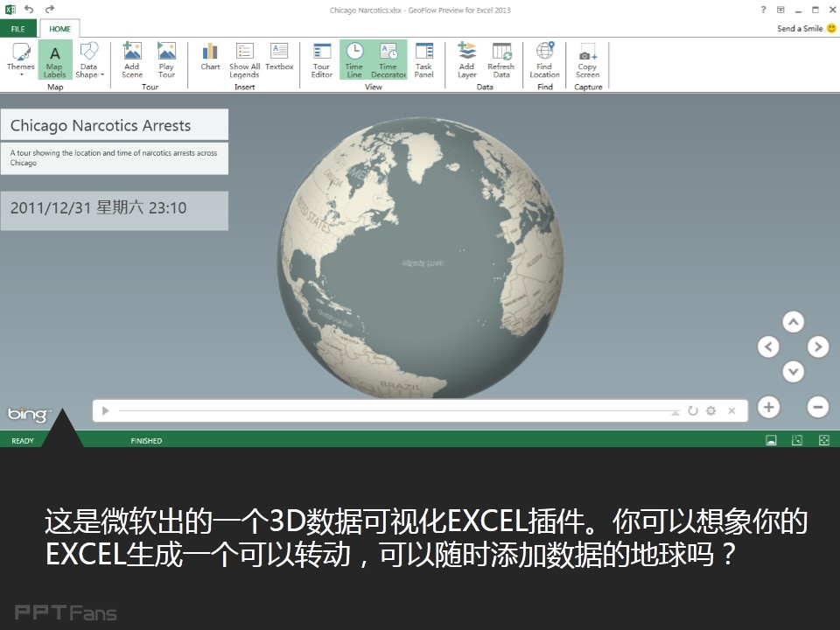Open the Themes dropdown in the ribbon
The image size is (840, 630).
click(20, 59)
